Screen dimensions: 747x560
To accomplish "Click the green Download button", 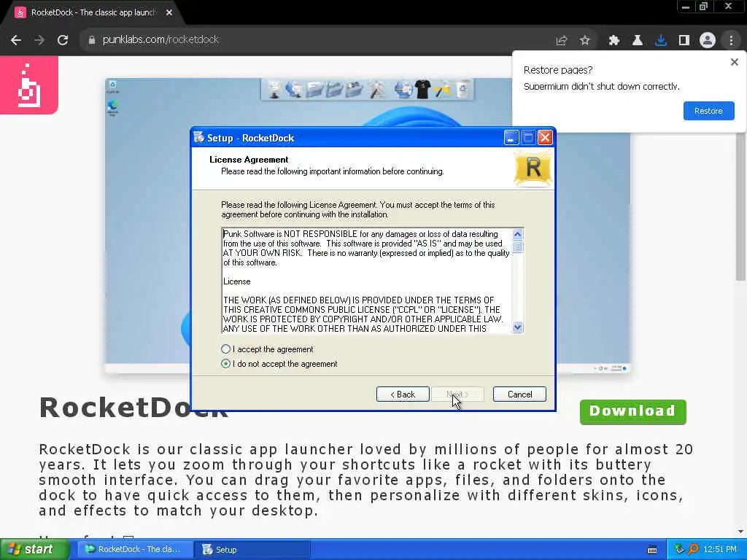I will 632,411.
